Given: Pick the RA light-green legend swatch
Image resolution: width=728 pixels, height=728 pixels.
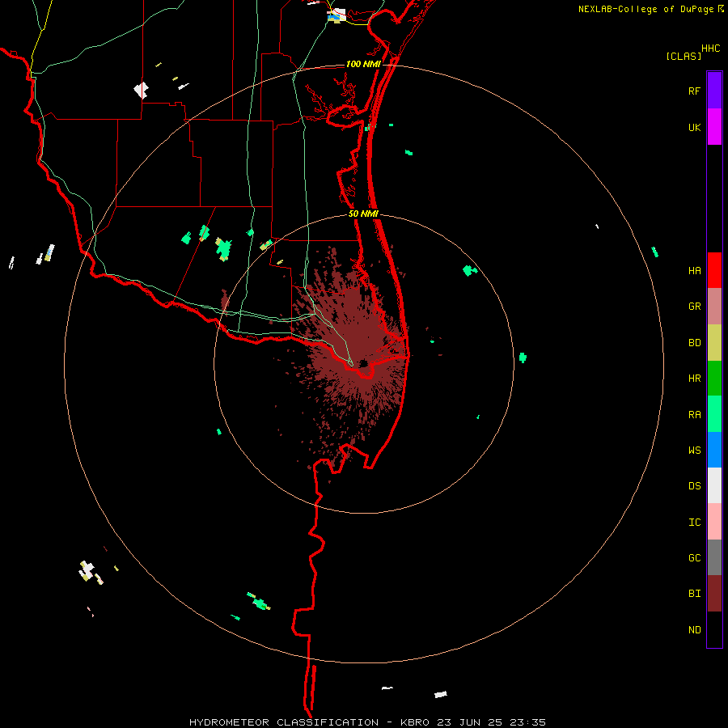Looking at the screenshot, I should (x=714, y=414).
